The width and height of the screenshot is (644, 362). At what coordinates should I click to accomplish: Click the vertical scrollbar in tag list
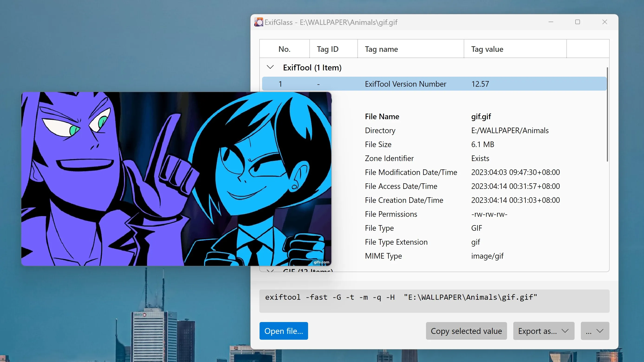pos(607,114)
